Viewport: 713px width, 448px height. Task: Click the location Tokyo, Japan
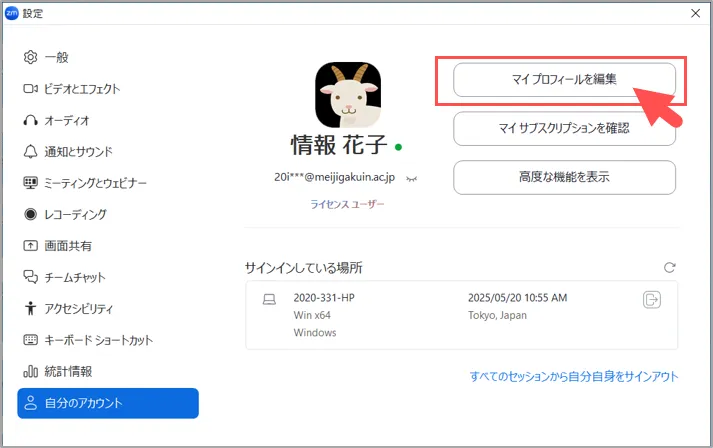tap(497, 315)
